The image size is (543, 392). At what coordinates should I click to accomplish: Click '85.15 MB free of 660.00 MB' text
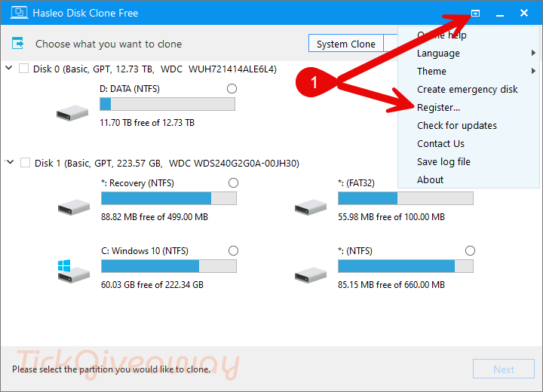point(391,285)
